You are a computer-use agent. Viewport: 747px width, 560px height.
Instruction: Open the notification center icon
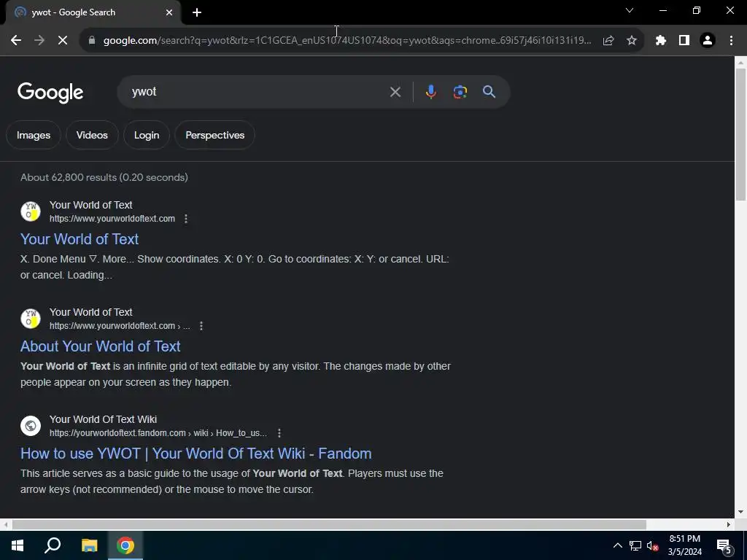tap(724, 545)
